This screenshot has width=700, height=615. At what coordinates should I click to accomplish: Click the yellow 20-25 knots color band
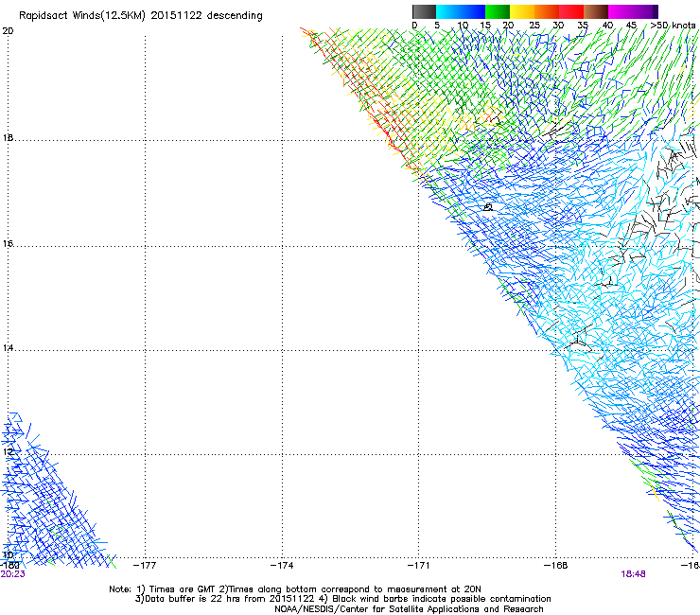point(522,11)
